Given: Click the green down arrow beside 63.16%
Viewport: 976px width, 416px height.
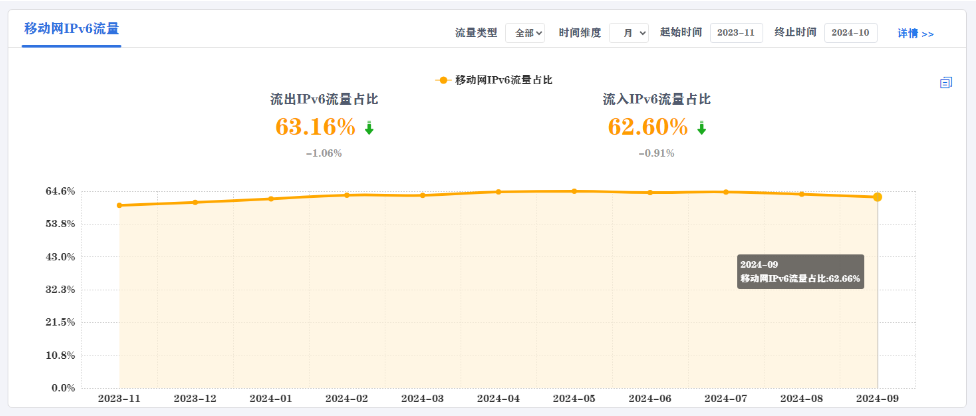Looking at the screenshot, I should coord(369,128).
